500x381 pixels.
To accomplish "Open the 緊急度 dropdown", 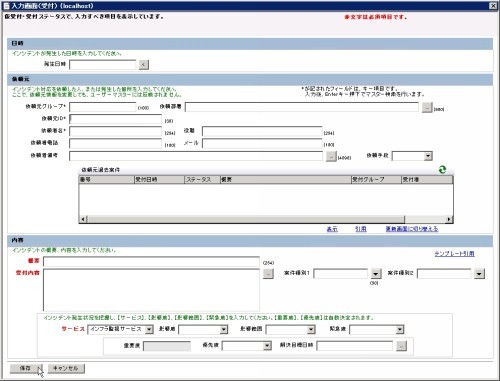I will (x=400, y=330).
